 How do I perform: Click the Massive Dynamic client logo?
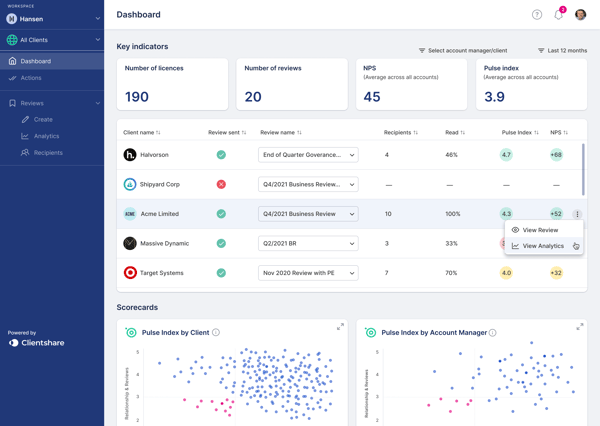pyautogui.click(x=130, y=243)
